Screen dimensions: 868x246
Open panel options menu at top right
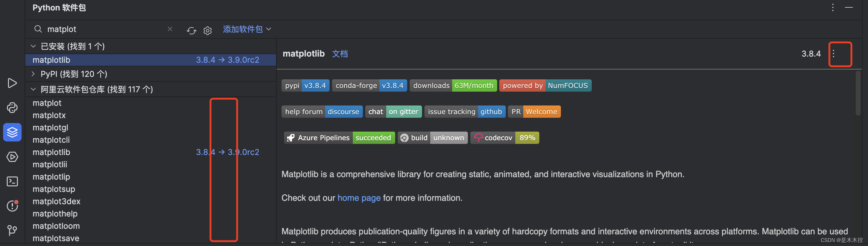point(833,7)
